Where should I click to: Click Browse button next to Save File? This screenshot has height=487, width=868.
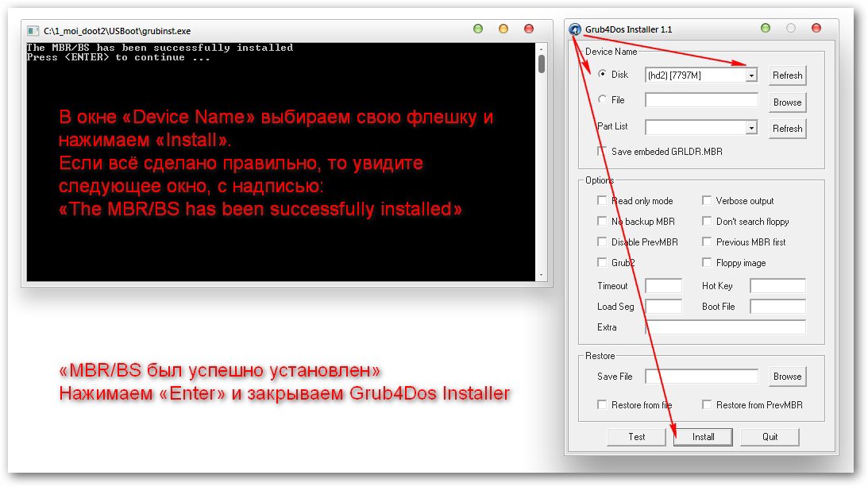tap(787, 377)
